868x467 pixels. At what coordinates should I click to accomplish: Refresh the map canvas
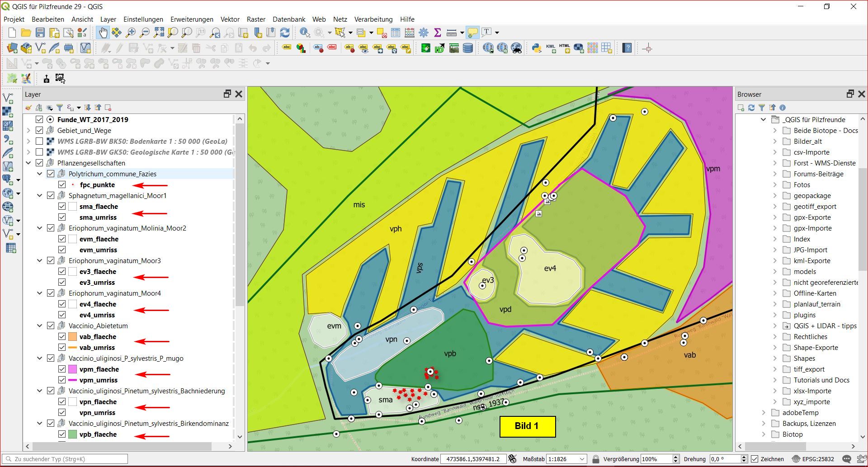[285, 33]
